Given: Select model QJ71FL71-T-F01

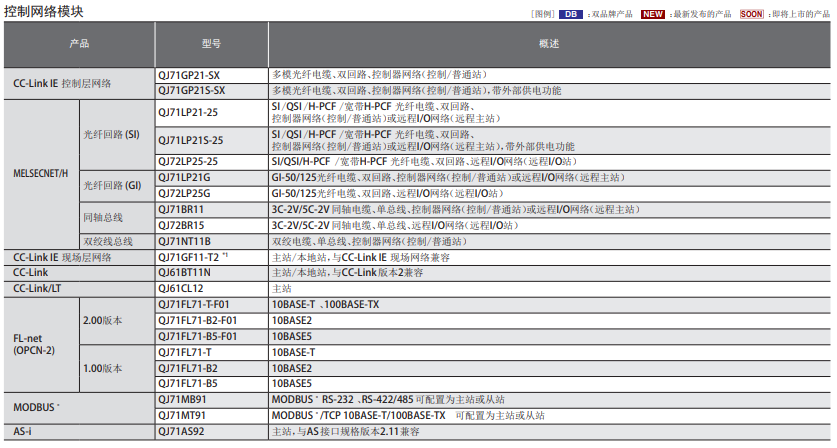Looking at the screenshot, I should click(193, 304).
